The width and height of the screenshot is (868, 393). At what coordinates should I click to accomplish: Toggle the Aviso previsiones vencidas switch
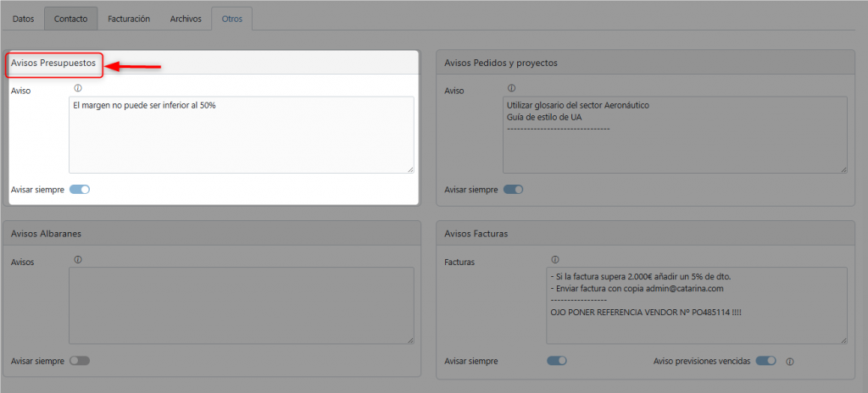point(765,361)
